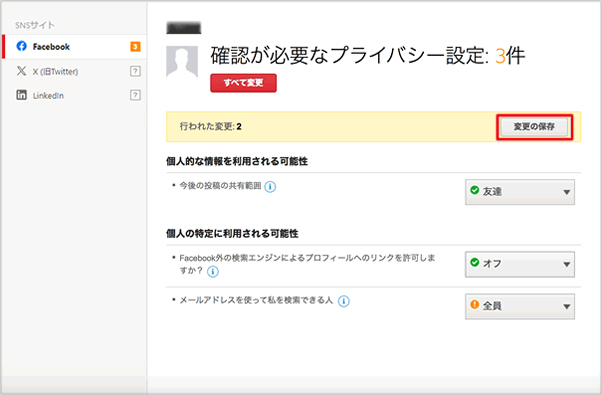Click the profile avatar placeholder image
This screenshot has height=395, width=602.
pos(182,62)
